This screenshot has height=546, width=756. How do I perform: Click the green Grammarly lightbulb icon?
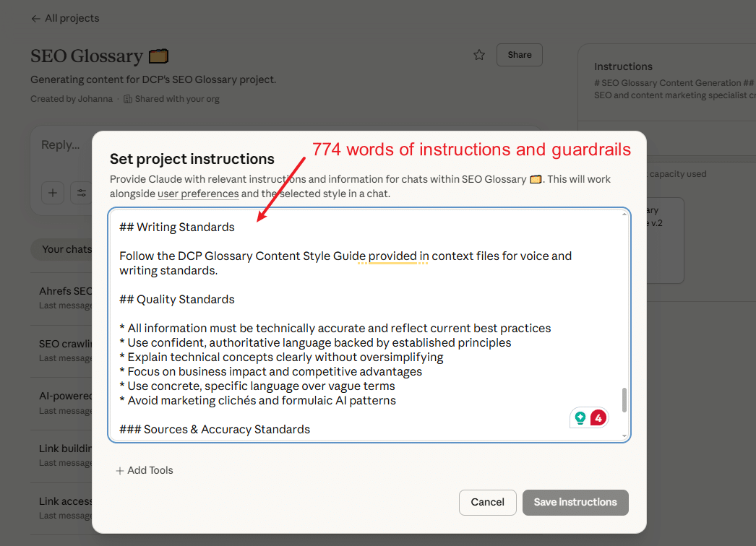pos(579,417)
